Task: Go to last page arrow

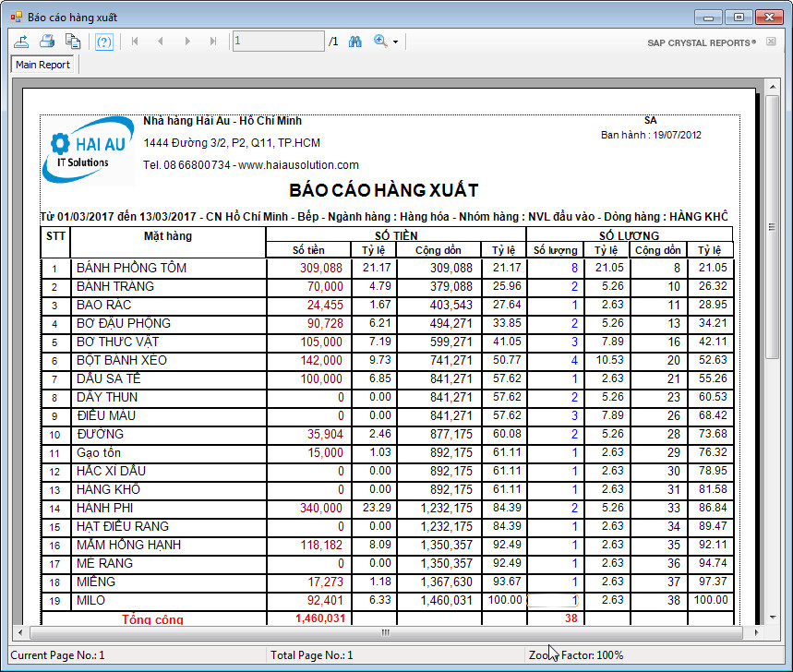Action: coord(213,42)
